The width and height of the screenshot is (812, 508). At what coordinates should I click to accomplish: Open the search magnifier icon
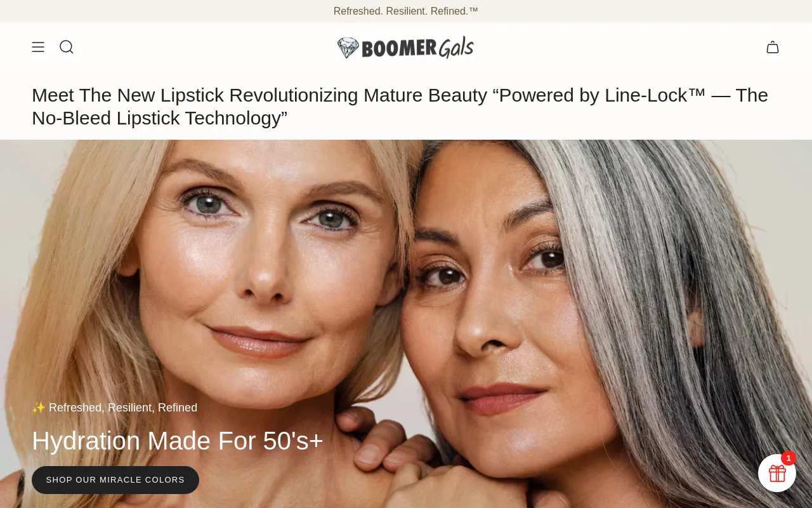(67, 47)
